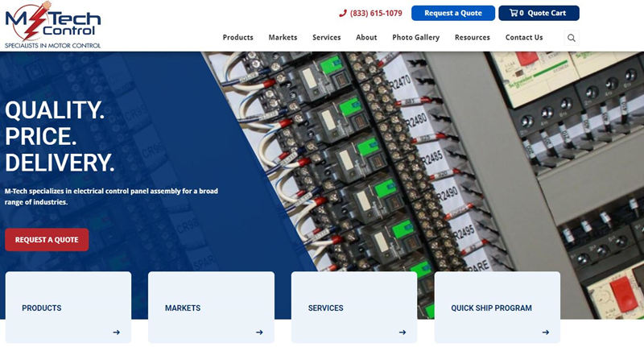
Task: Go to the Photo Gallery page
Action: coord(415,37)
